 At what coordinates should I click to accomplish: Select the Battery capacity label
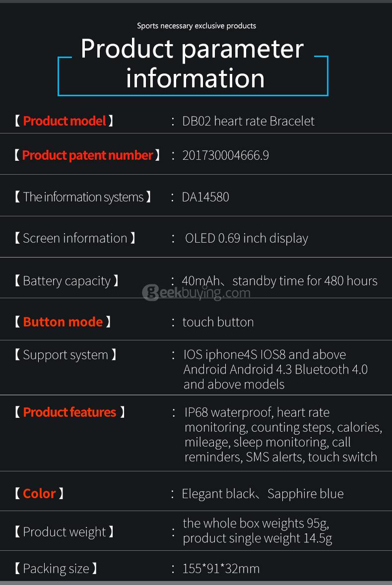pyautogui.click(x=66, y=281)
